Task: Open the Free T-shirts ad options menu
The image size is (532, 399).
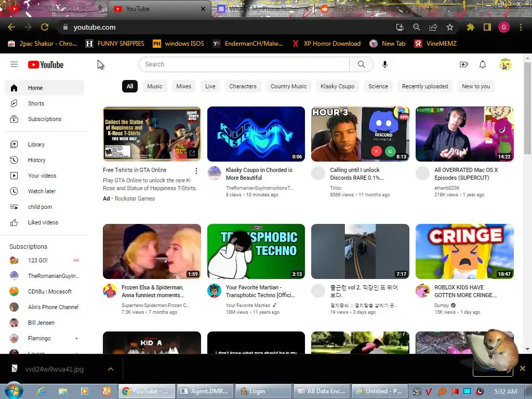Action: click(196, 171)
